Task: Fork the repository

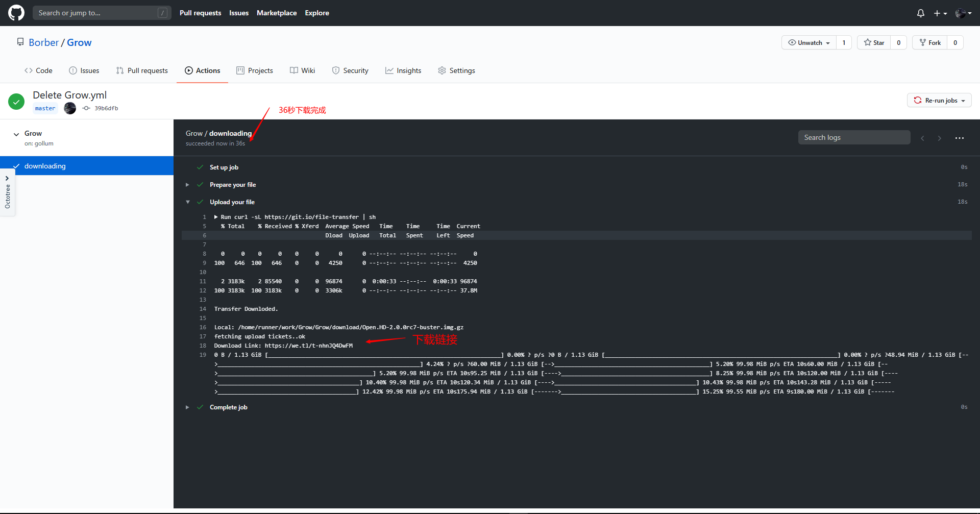Action: 929,43
